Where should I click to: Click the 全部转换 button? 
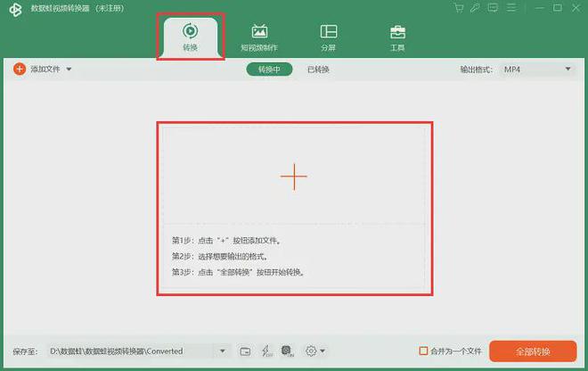click(533, 351)
